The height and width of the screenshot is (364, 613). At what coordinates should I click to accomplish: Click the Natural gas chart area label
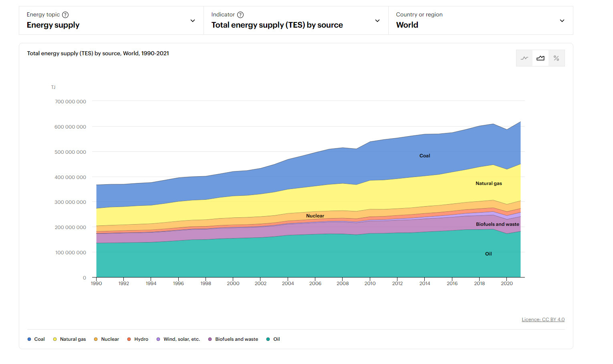coord(488,183)
